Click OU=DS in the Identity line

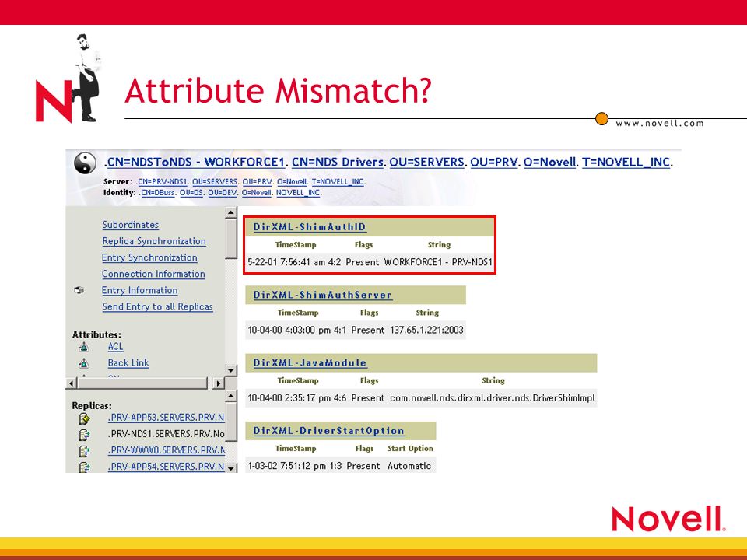(191, 193)
